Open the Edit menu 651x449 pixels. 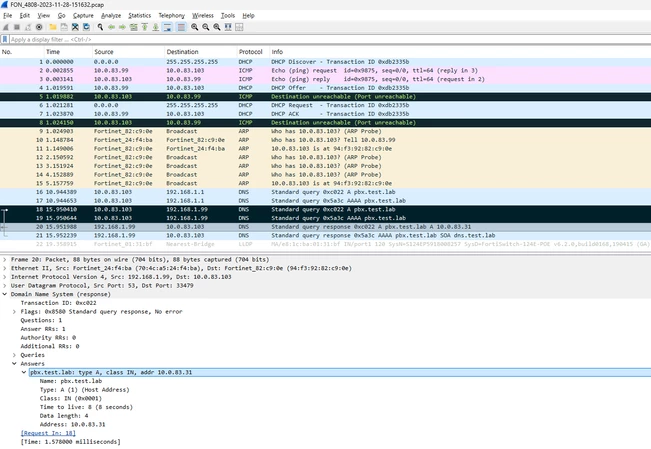point(24,15)
